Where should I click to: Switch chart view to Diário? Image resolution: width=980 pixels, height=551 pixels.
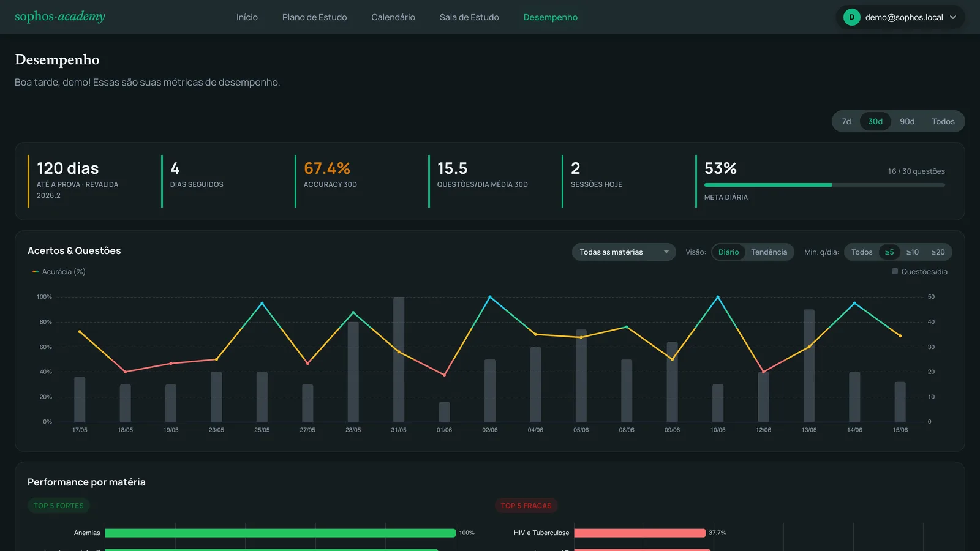728,252
